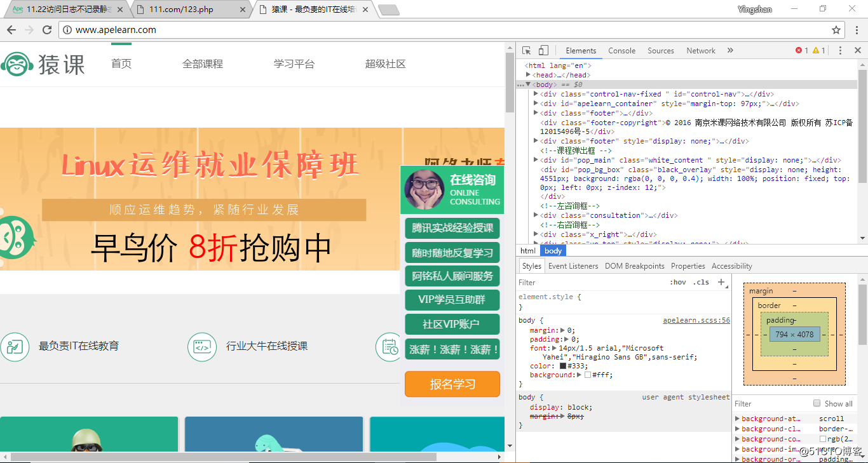The width and height of the screenshot is (868, 463).
Task: Switch to the Network panel tab
Action: pyautogui.click(x=701, y=51)
